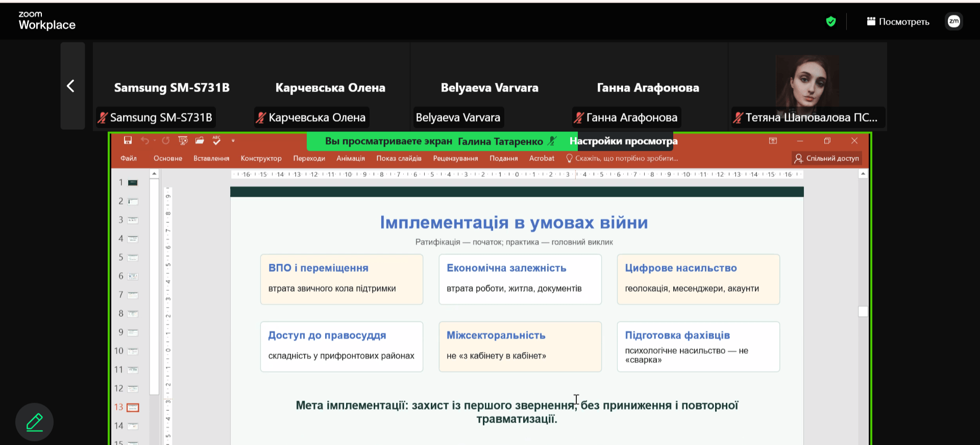The width and height of the screenshot is (980, 445).
Task: Click muted mic icon for Карчевська Олена
Action: pos(261,118)
